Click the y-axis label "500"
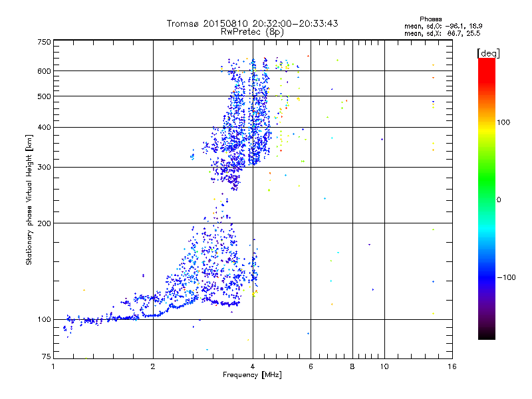The image size is (532, 399). 44,96
